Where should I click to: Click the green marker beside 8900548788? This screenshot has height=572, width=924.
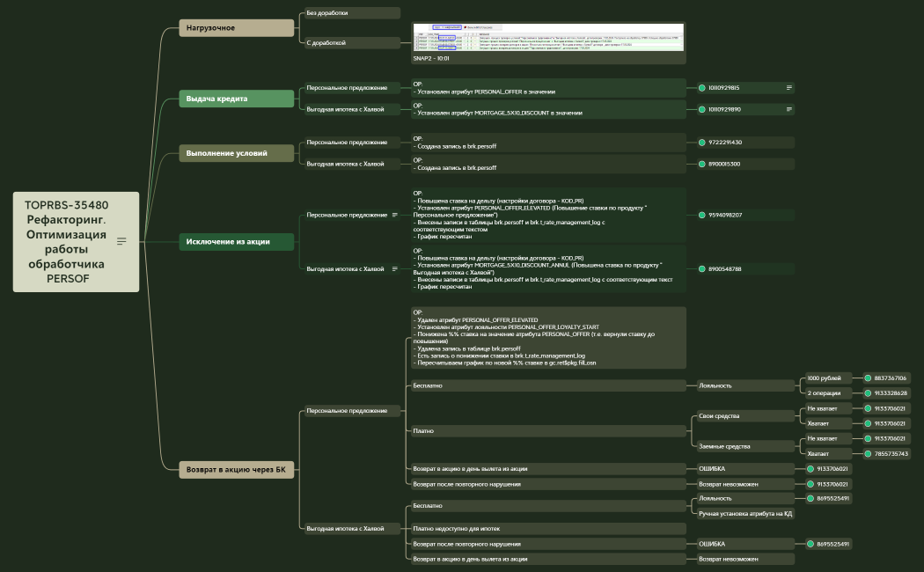point(701,269)
